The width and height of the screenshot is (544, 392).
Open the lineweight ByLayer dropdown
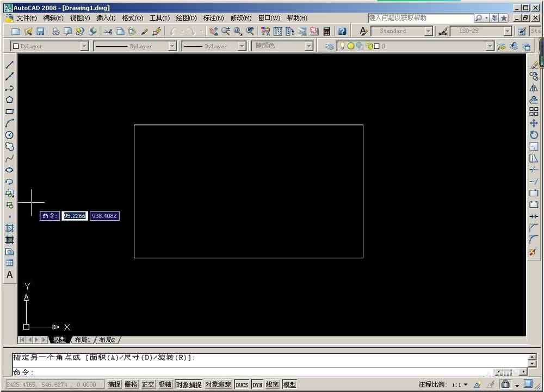pyautogui.click(x=242, y=46)
